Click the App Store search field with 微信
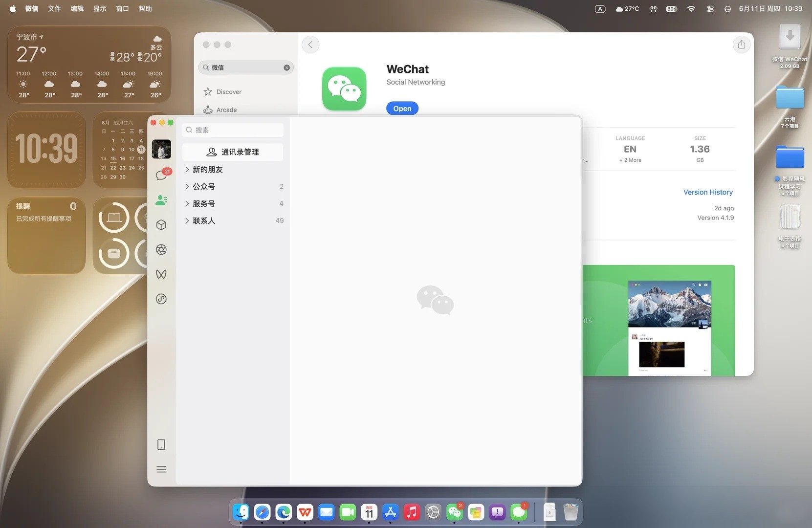This screenshot has height=528, width=812. coord(246,67)
